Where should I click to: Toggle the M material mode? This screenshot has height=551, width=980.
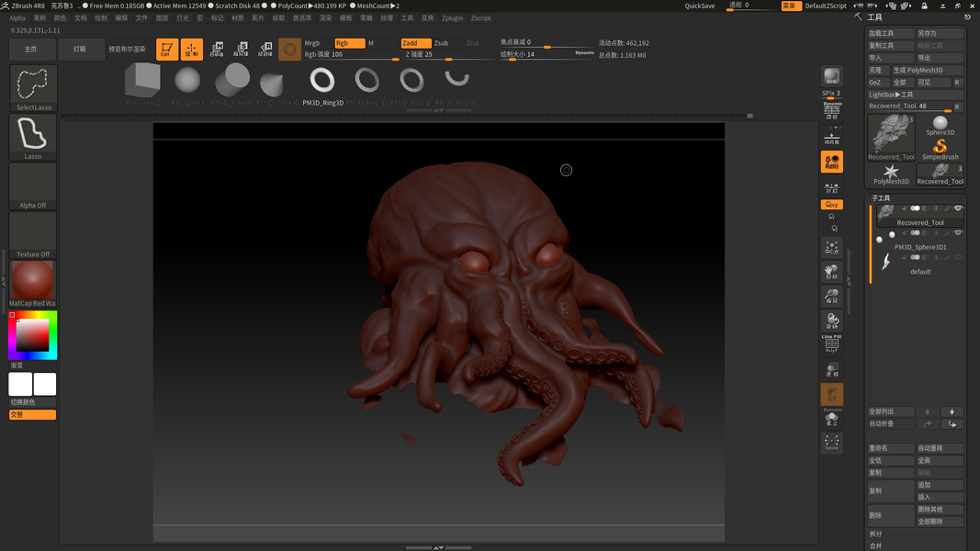click(381, 43)
